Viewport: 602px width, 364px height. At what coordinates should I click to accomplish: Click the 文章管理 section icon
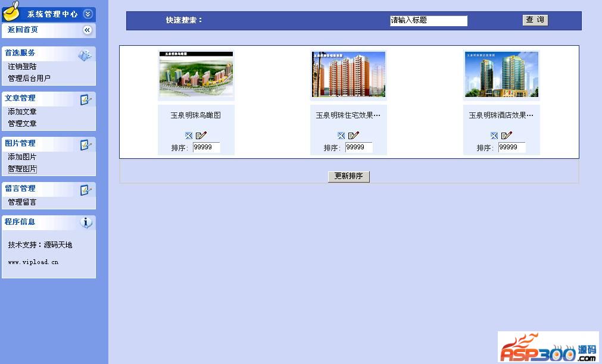86,100
